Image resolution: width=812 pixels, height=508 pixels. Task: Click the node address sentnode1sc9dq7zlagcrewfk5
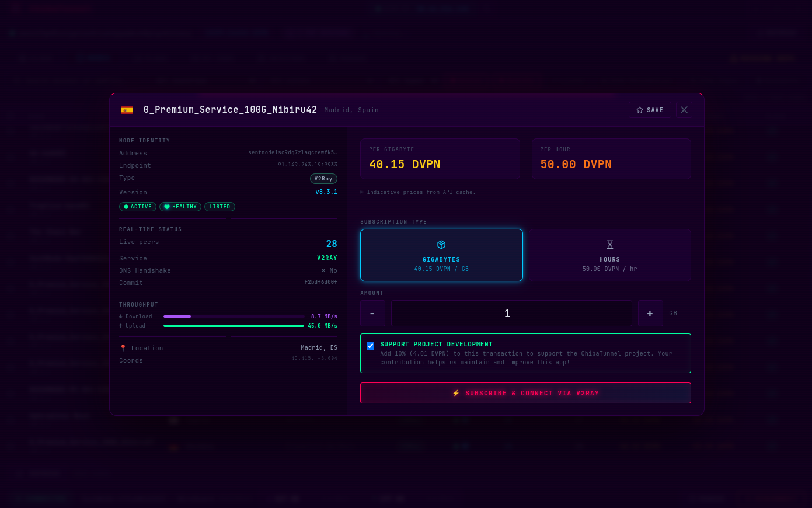tap(292, 153)
